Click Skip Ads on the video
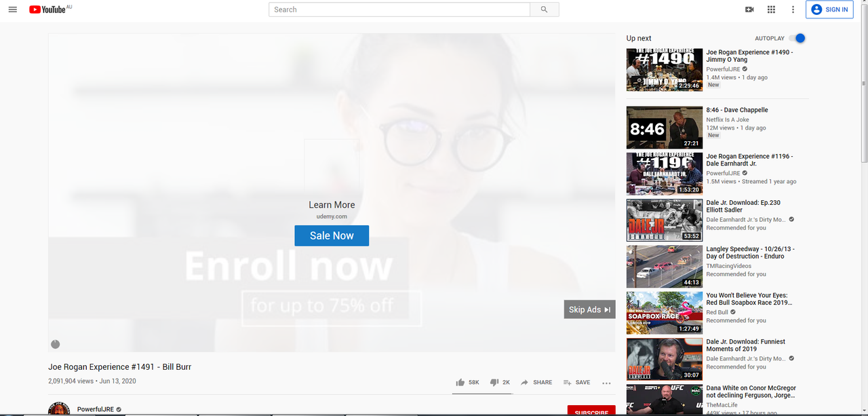This screenshot has height=416, width=868. click(x=589, y=309)
